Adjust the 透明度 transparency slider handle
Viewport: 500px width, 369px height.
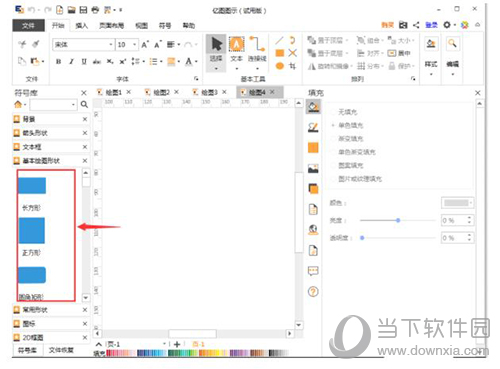point(362,238)
